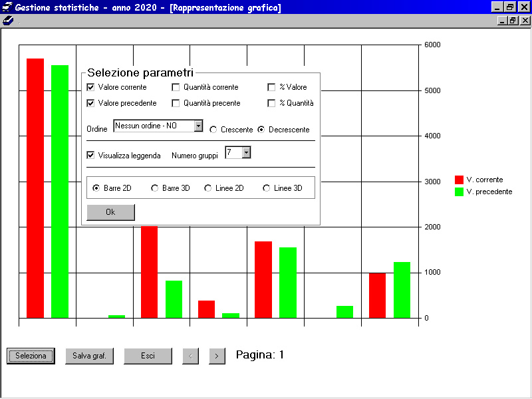Choose the Linee 3D chart type
This screenshot has width=532, height=399.
click(x=267, y=188)
